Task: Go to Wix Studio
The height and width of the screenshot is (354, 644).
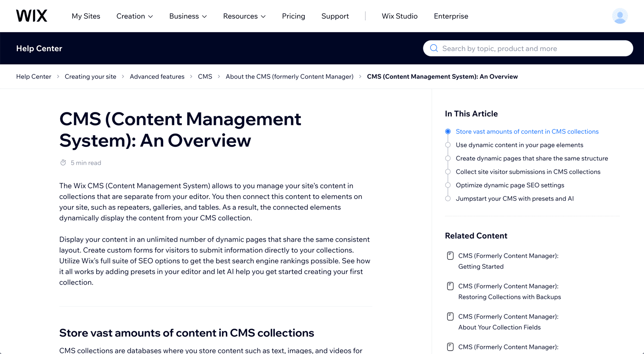Action: tap(400, 16)
